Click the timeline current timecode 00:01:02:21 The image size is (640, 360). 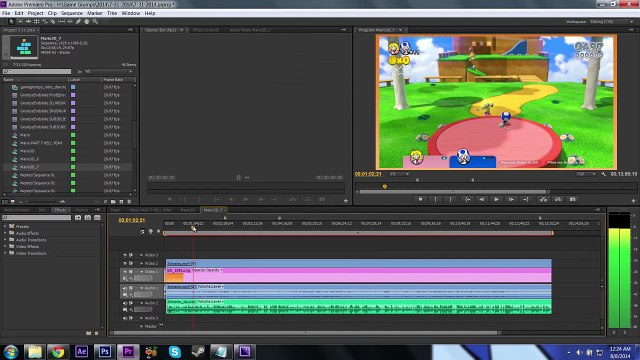132,220
